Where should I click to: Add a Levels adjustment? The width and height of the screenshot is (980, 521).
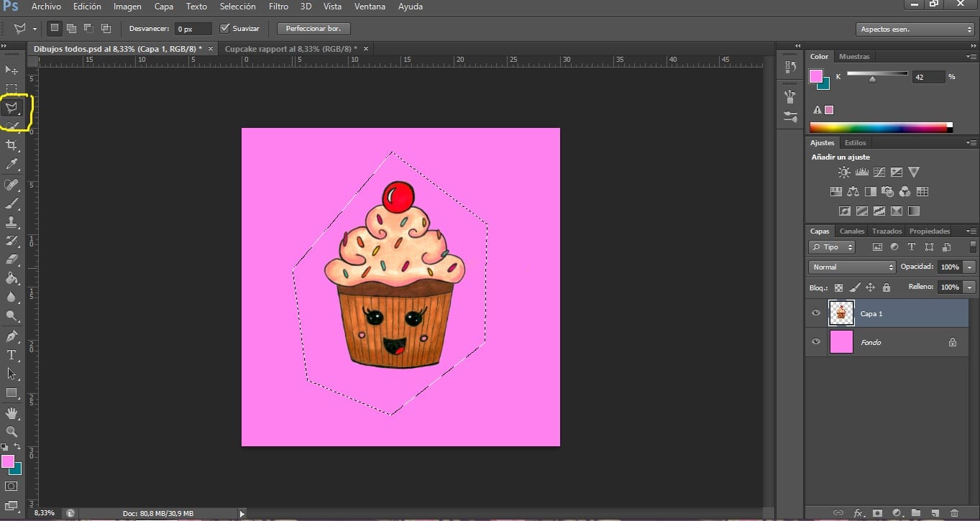tap(861, 172)
